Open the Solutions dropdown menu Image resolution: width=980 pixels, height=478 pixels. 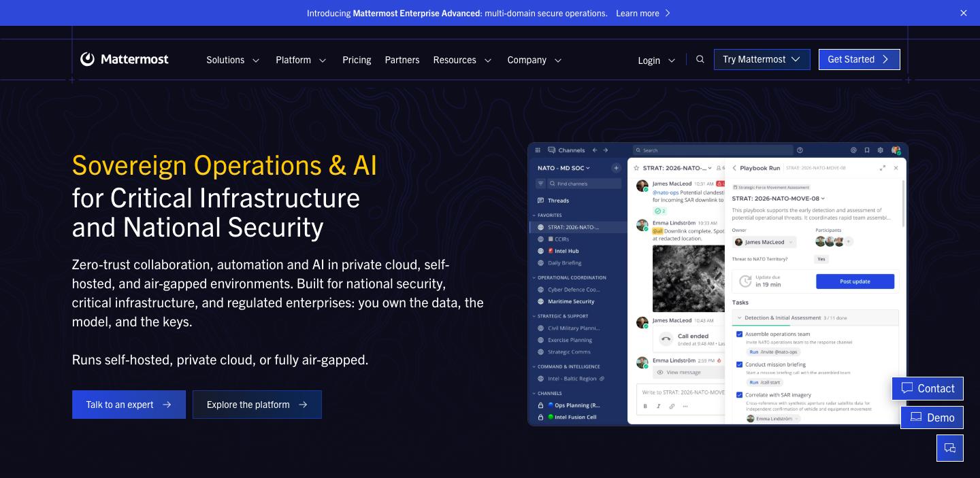pyautogui.click(x=233, y=60)
